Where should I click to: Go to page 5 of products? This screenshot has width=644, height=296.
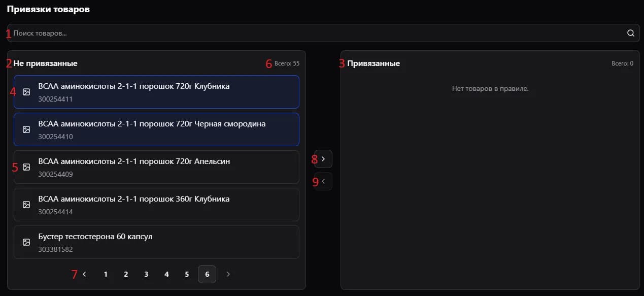(x=187, y=274)
